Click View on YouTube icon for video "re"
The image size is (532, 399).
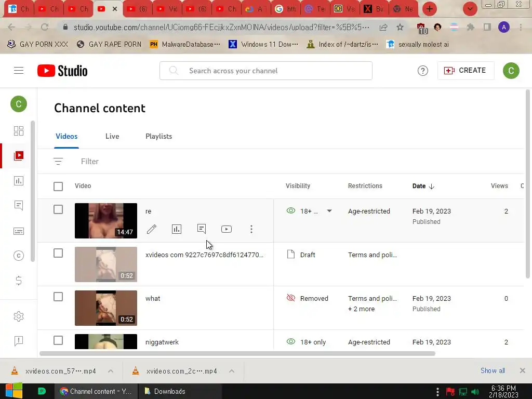(x=227, y=229)
